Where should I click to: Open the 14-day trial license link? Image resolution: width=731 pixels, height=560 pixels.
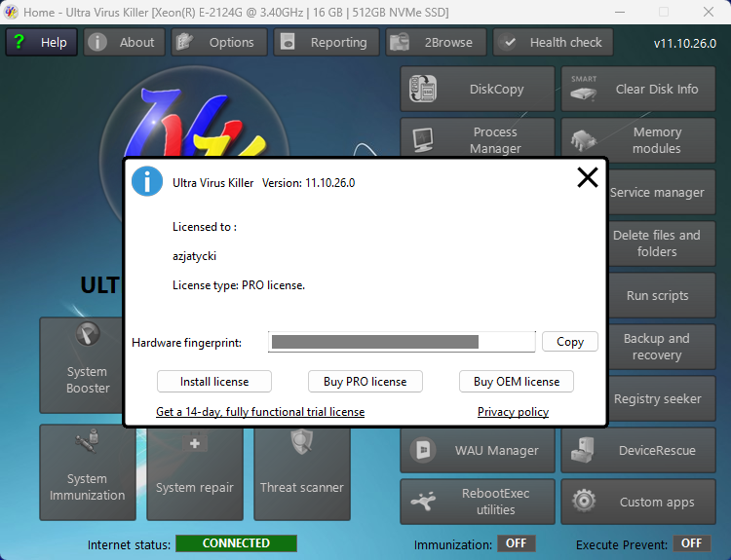pyautogui.click(x=260, y=412)
